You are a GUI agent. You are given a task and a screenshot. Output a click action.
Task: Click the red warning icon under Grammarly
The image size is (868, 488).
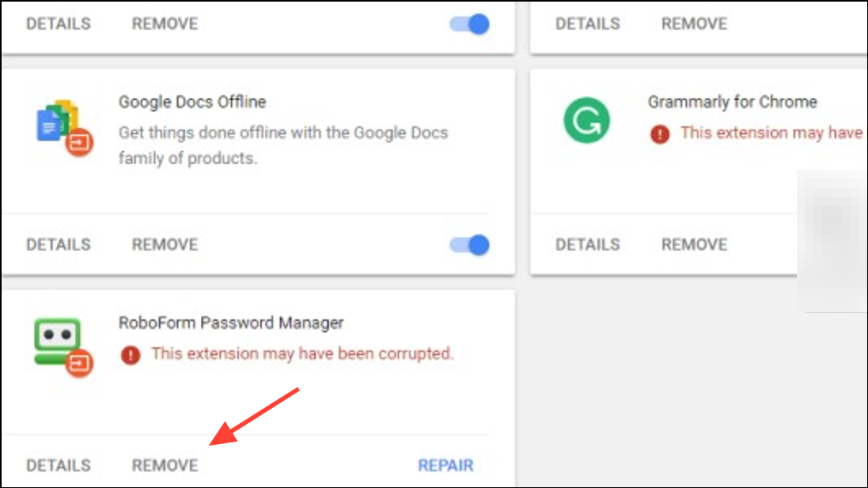tap(660, 134)
